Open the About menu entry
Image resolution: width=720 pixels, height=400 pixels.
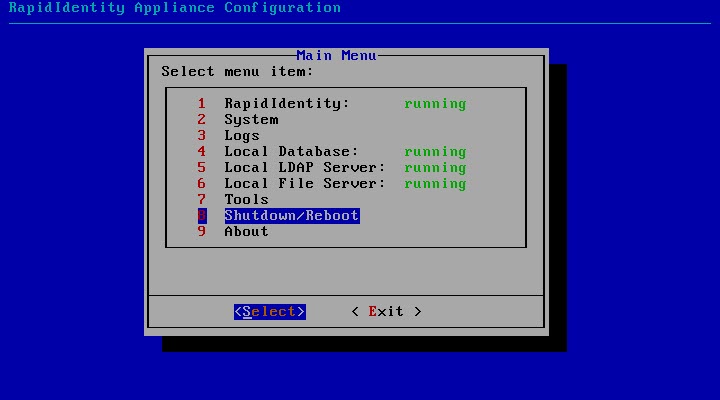(x=247, y=231)
